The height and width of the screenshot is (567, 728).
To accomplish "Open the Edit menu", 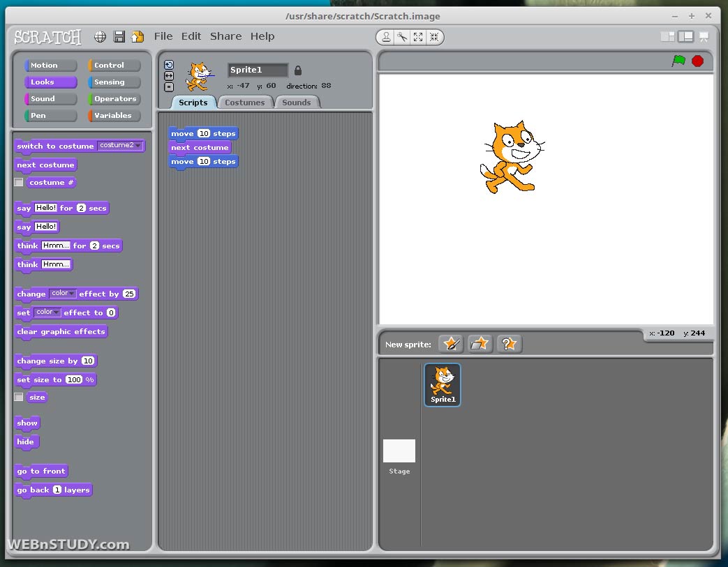I will [x=191, y=36].
